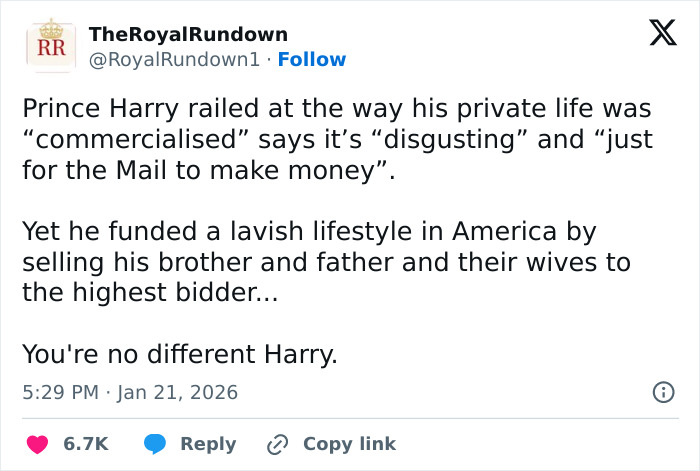This screenshot has height=471, width=700.
Task: Click the 6.7K likes count
Action: click(x=85, y=444)
